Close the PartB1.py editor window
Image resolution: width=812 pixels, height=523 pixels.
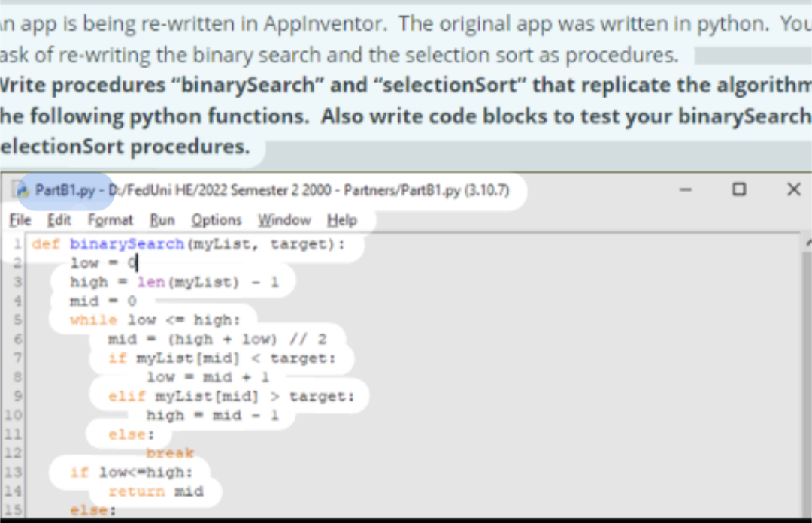click(793, 189)
